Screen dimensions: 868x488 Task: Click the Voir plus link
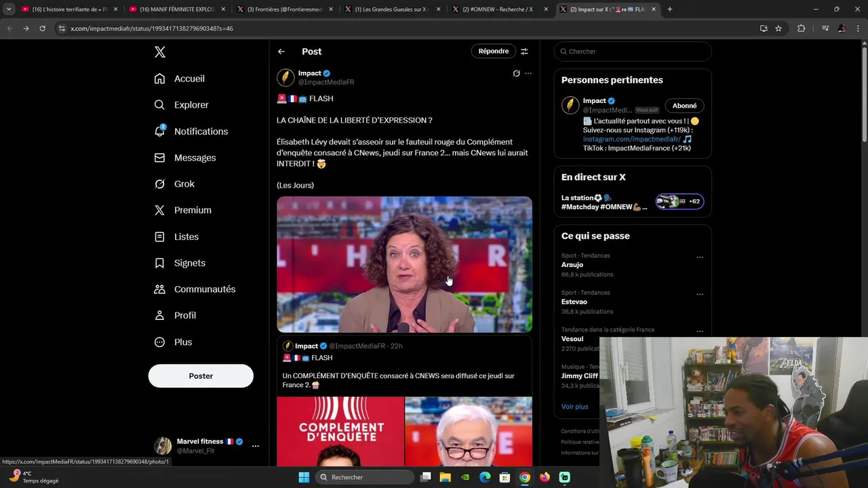point(574,407)
